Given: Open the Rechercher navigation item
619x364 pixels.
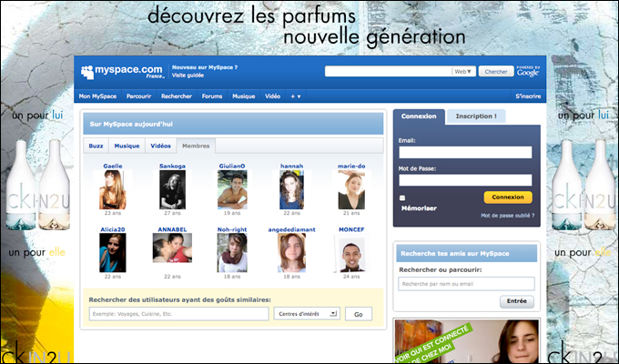Looking at the screenshot, I should [x=177, y=96].
